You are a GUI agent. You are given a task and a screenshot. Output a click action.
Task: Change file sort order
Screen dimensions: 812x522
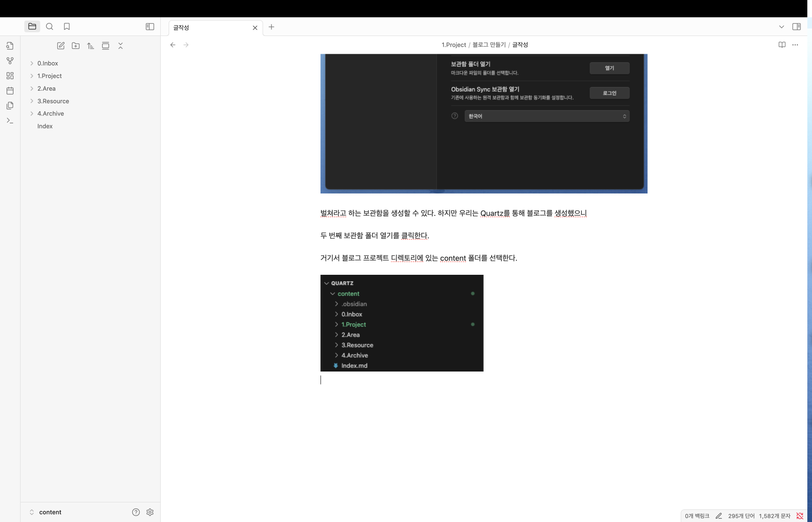point(91,46)
